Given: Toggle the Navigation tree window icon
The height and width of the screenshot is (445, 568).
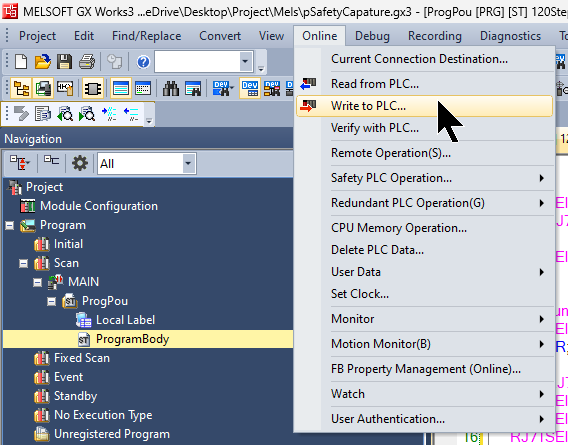Looking at the screenshot, I should click(21, 88).
